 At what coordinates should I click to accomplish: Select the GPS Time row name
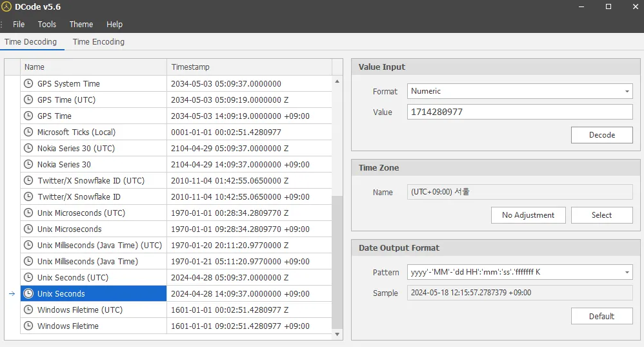[54, 116]
